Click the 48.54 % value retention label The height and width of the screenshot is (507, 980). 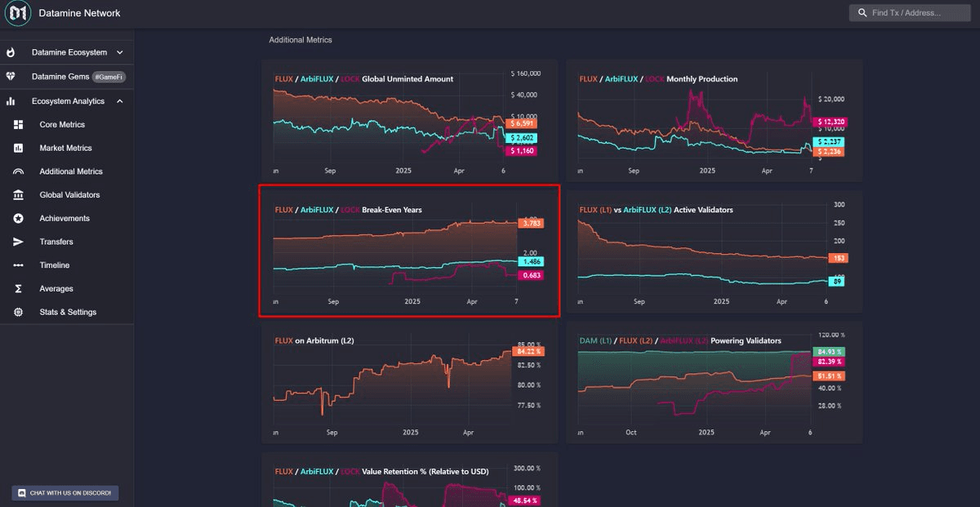[524, 500]
